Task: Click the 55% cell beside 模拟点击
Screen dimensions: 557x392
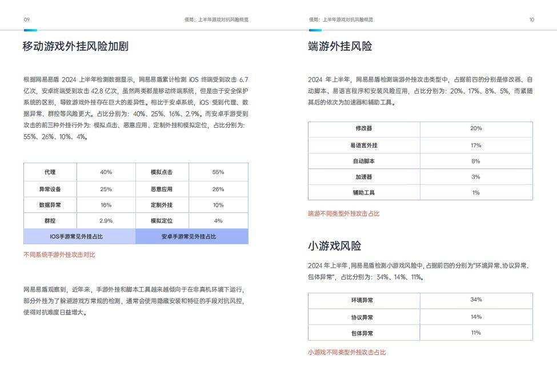Action: point(218,172)
